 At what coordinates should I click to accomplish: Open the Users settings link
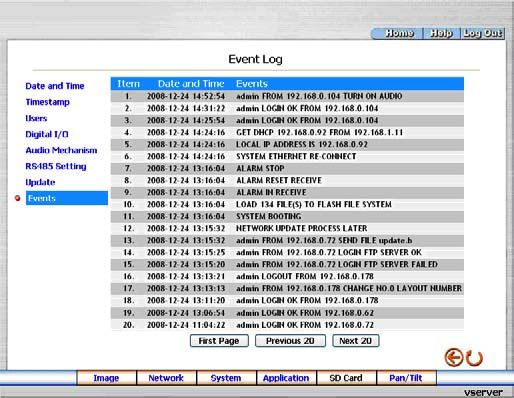(x=36, y=118)
